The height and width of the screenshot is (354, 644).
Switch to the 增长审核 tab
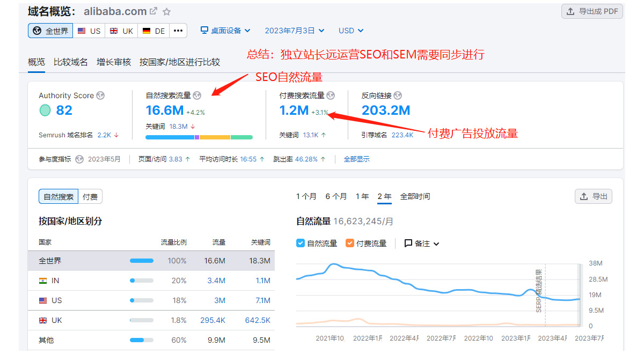tap(114, 62)
